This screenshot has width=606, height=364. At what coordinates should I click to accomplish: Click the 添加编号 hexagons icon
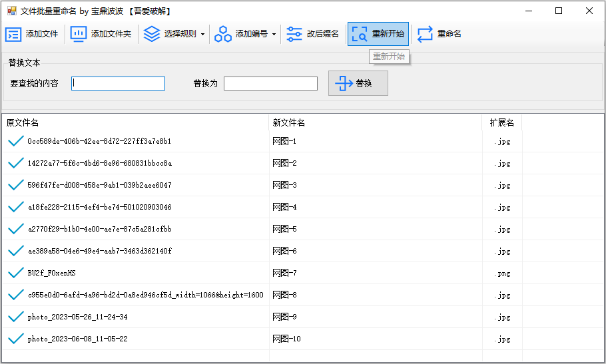pos(223,34)
